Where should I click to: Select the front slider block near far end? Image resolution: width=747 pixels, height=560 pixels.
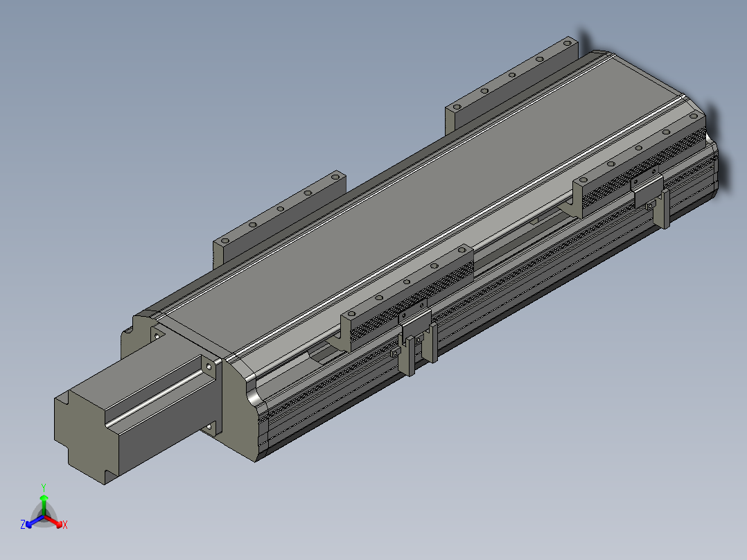tap(640, 164)
